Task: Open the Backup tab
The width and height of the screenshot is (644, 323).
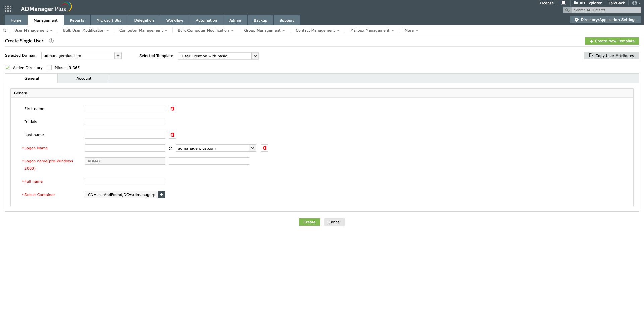Action: (x=260, y=20)
